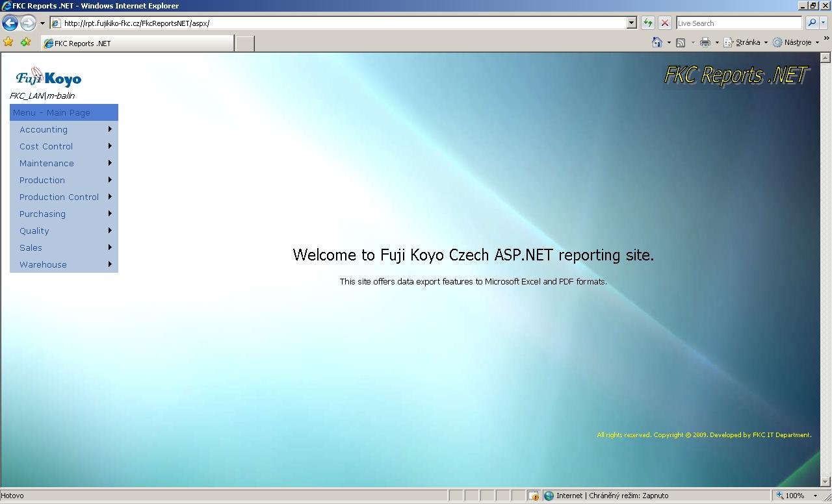This screenshot has width=832, height=504.
Task: Click the Fuji Koyo logo
Action: pyautogui.click(x=49, y=77)
